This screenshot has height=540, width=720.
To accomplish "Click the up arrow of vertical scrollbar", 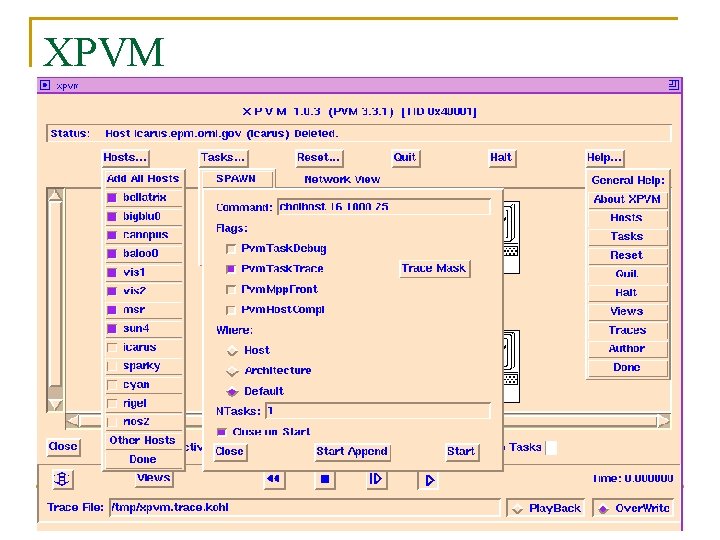I will 55,196.
